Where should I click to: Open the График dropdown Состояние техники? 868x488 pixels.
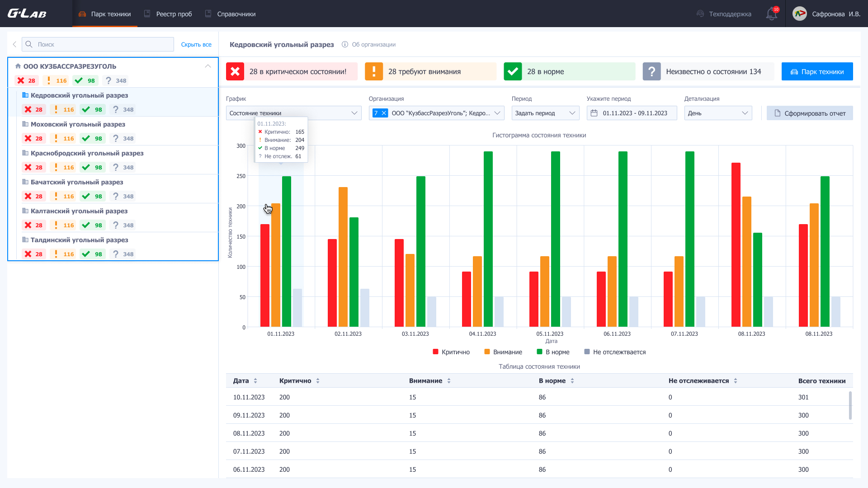[x=293, y=113]
